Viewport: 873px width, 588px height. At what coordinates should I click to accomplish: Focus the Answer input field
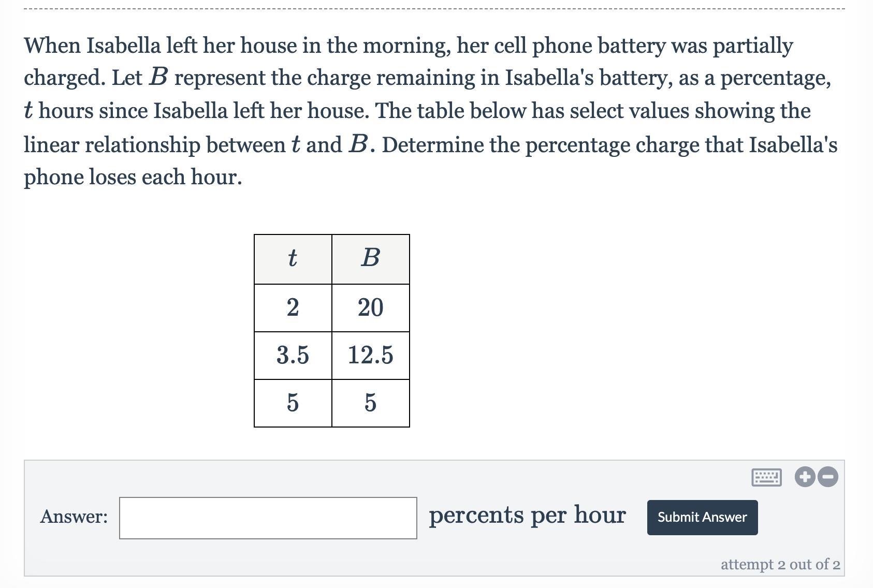point(268,518)
